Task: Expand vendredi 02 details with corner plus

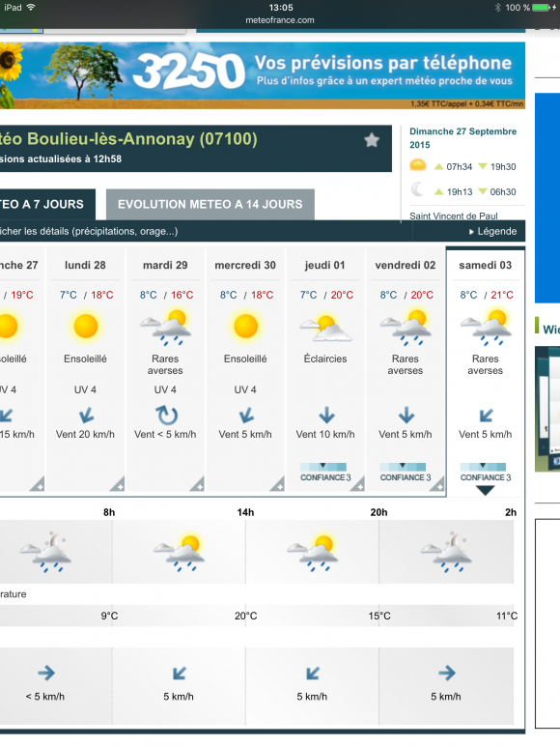Action: [437, 484]
